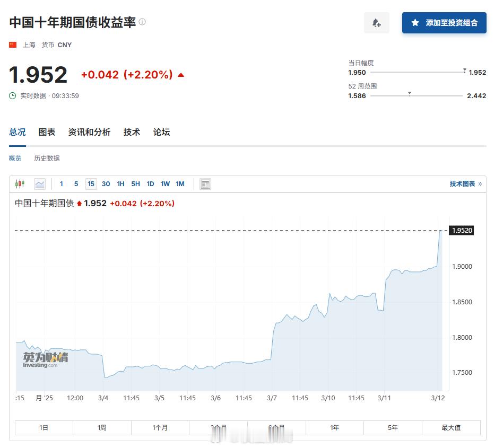
Task: Click the 当日幅度 range marker
Action: coord(464,71)
